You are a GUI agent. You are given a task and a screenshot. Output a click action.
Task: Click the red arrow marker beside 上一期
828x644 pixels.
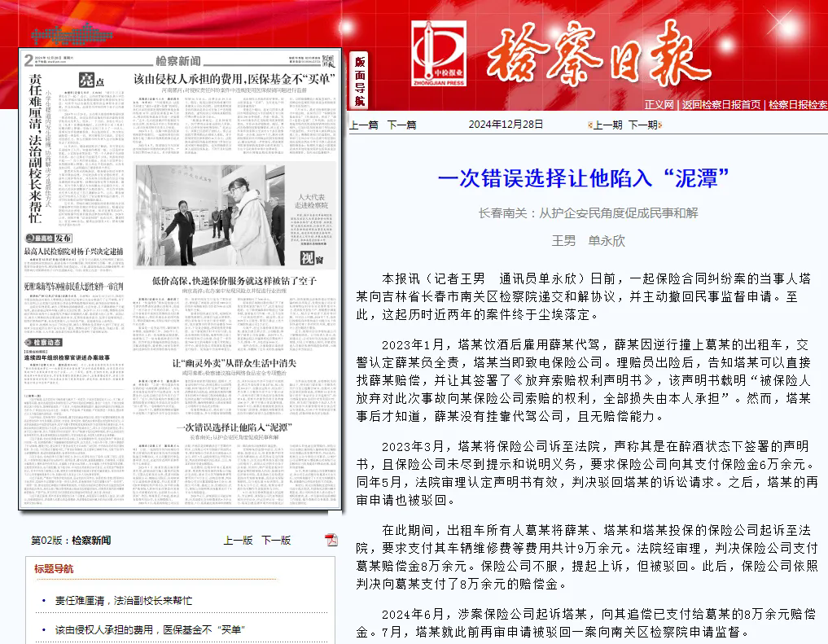point(589,125)
